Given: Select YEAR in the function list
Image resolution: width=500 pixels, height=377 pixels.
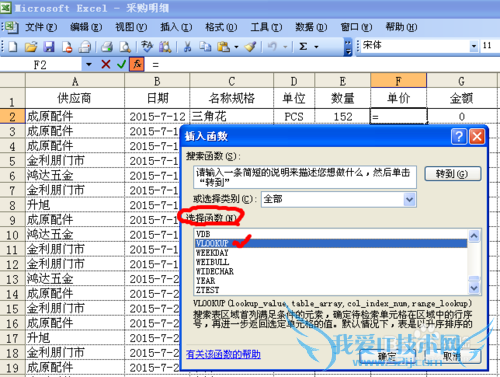Looking at the screenshot, I should pyautogui.click(x=331, y=281).
